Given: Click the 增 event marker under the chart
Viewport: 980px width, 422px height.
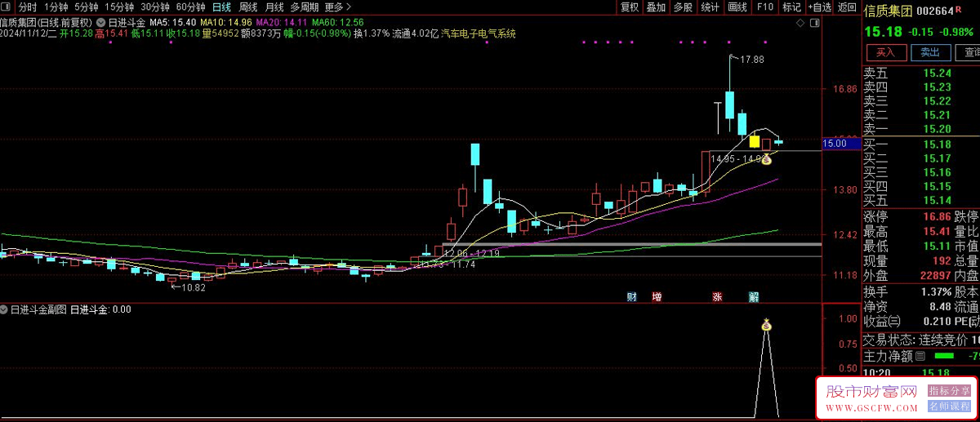Looking at the screenshot, I should (657, 297).
